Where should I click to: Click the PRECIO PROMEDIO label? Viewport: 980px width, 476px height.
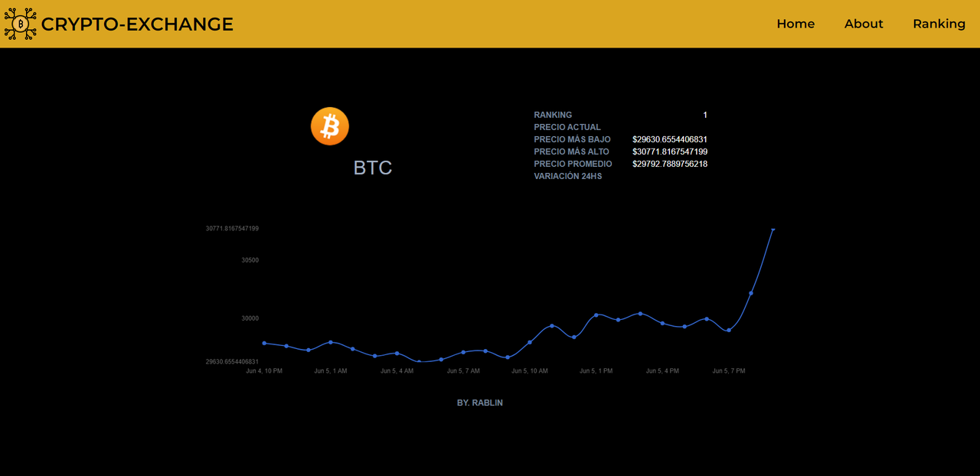[573, 164]
